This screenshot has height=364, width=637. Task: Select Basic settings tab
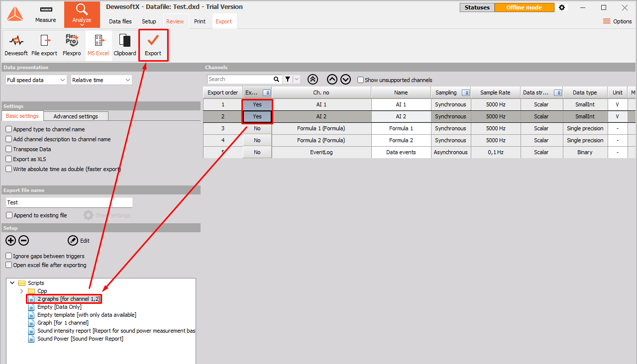point(22,116)
